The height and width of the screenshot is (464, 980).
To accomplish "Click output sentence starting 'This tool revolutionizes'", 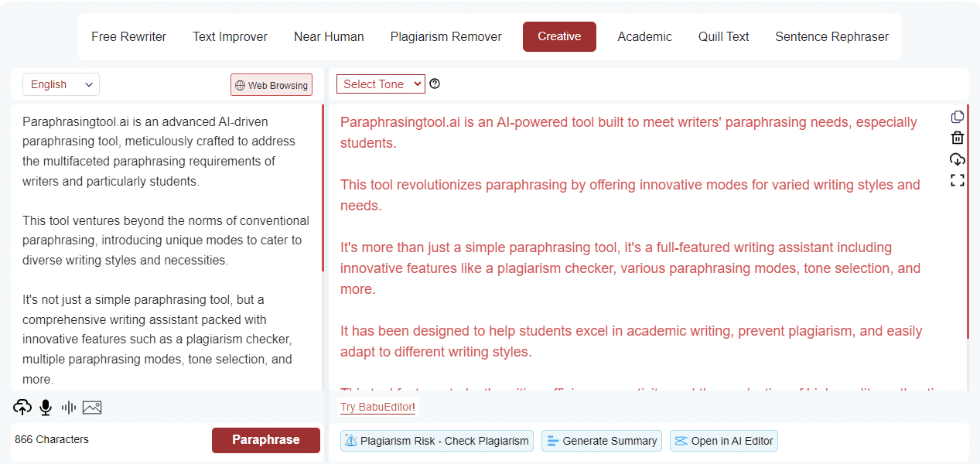I will pos(630,195).
